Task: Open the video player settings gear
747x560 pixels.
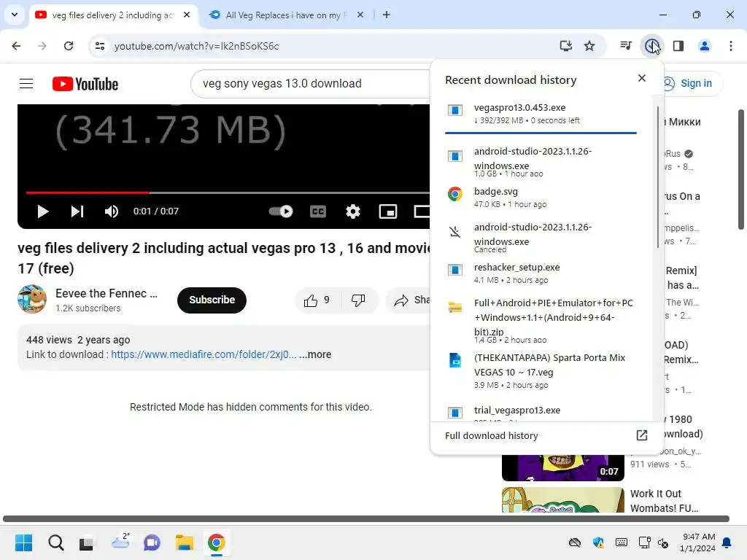Action: click(x=353, y=211)
